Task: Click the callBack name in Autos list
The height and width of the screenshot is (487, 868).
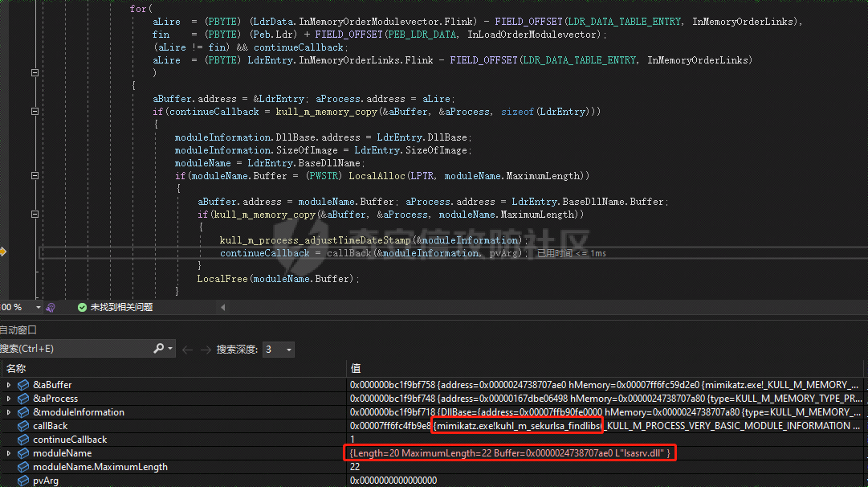Action: coord(51,425)
